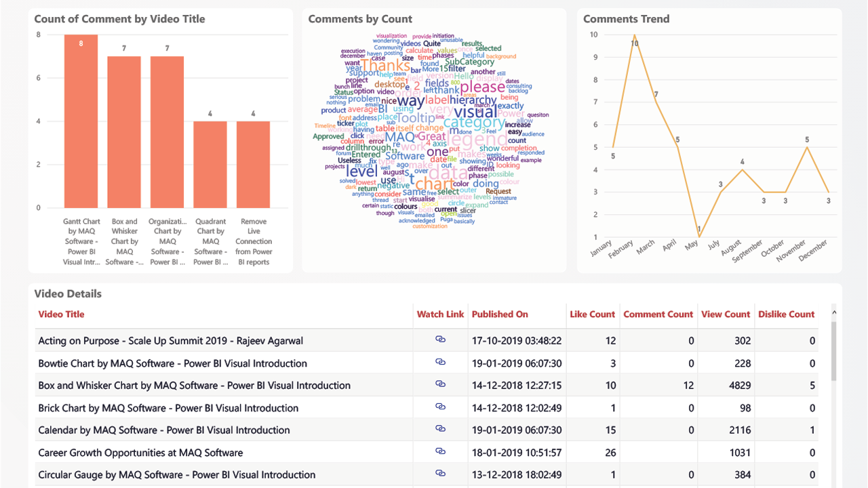Viewport: 868px width, 488px height.
Task: Sort table by Comment Count column header
Action: [658, 314]
